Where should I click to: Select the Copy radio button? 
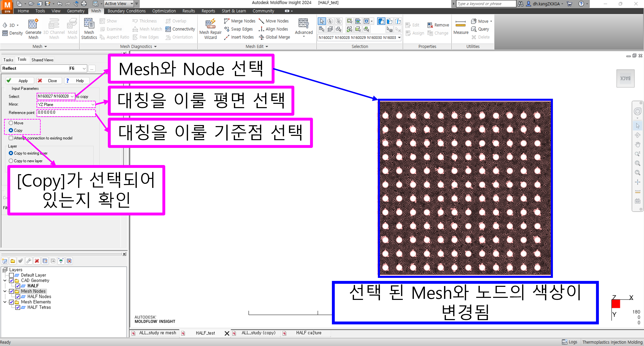point(11,130)
